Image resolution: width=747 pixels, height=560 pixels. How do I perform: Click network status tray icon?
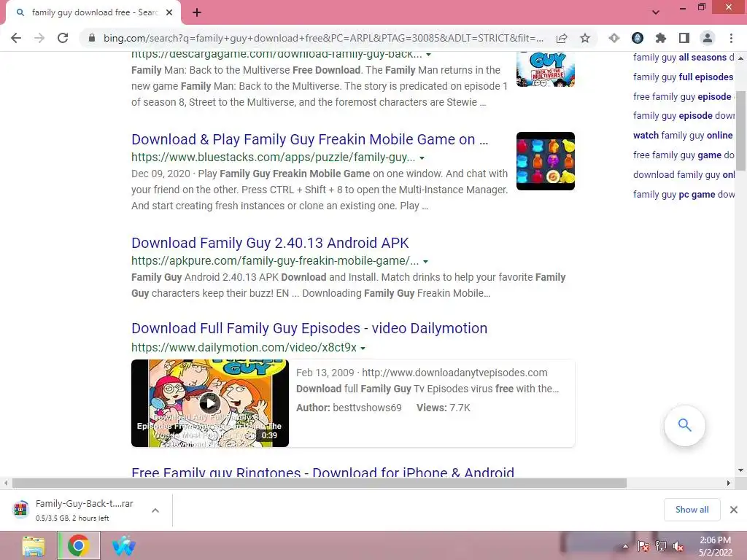click(661, 546)
